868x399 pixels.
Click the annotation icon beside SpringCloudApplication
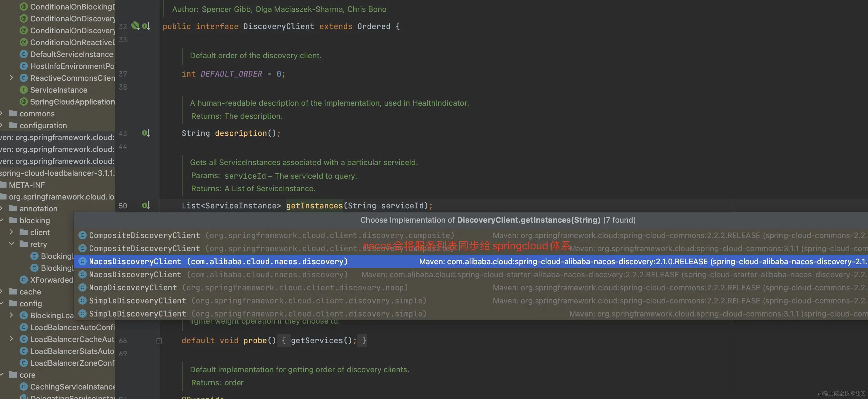[x=23, y=102]
